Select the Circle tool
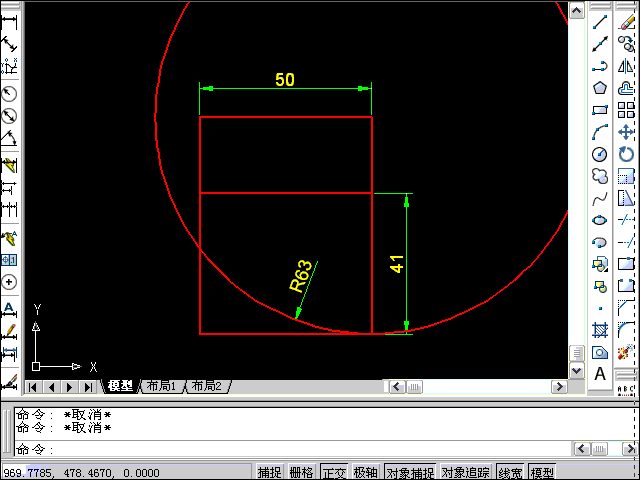This screenshot has height=480, width=640. [x=600, y=154]
